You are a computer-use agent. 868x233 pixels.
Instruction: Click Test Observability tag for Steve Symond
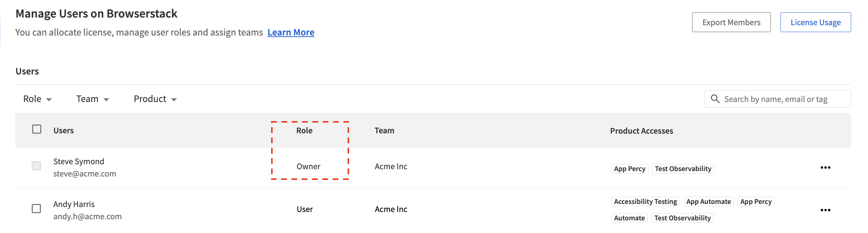tap(683, 169)
